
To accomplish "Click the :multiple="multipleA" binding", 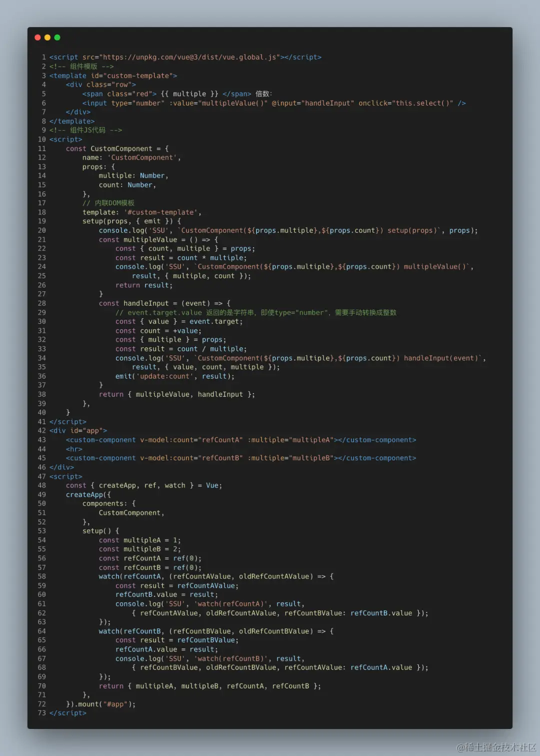I will (x=290, y=440).
